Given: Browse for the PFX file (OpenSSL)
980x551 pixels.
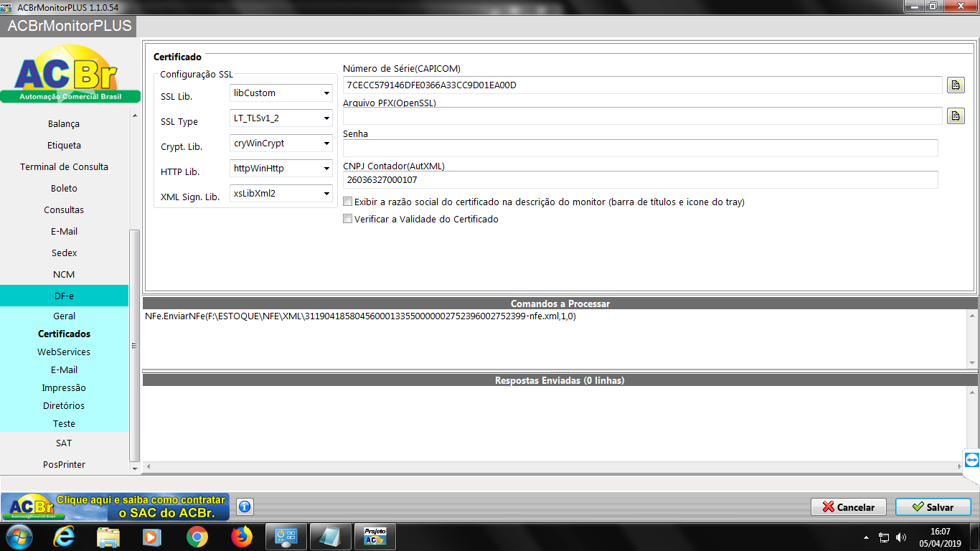Looking at the screenshot, I should point(956,116).
